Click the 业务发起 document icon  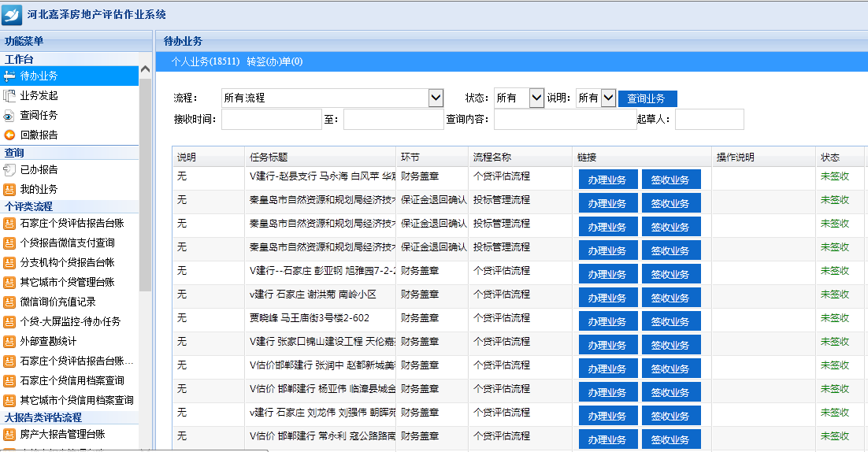coord(9,96)
